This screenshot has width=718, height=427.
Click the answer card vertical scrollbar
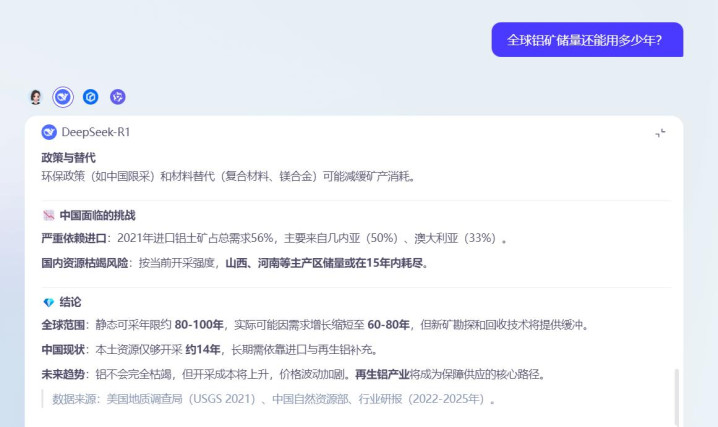676,397
